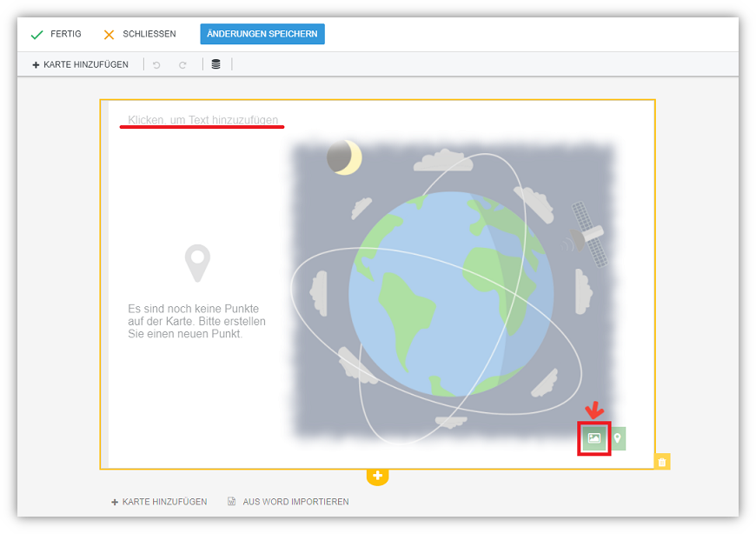Screen dimensions: 756x534
Task: Click the Word document icon beside AUS WORD IMPORTIEREN
Action: [231, 502]
